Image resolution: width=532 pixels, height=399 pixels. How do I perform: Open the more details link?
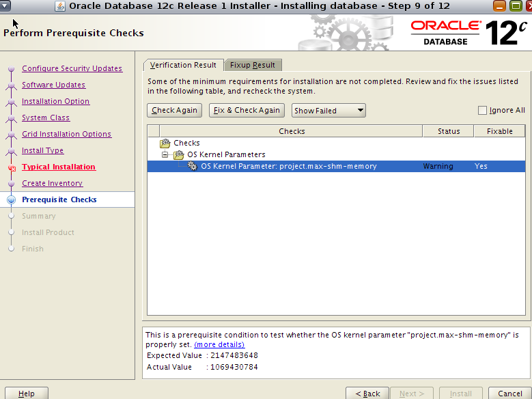(219, 344)
